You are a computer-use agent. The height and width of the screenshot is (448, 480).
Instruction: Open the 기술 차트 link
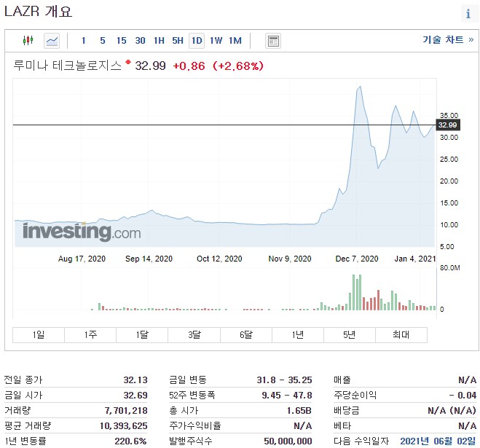click(448, 39)
